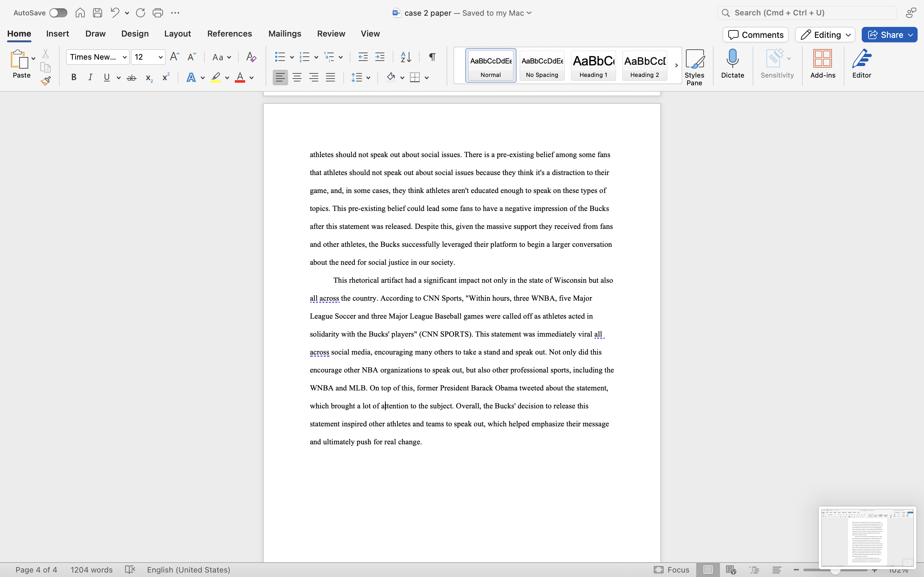Switch to the References tab

click(x=229, y=34)
